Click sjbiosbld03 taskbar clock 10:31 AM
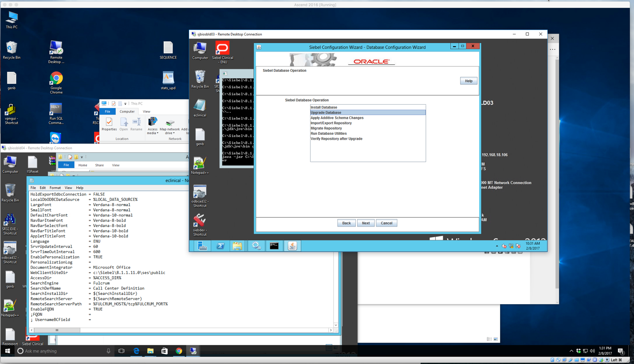Screen dimensions: 634x364 [x=533, y=246]
